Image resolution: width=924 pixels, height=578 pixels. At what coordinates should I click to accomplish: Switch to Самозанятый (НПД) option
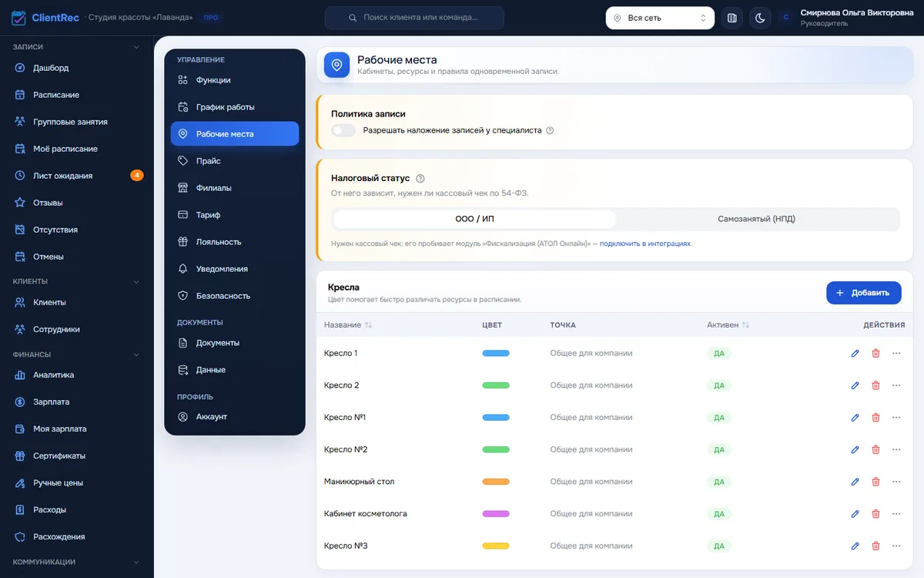click(x=756, y=219)
